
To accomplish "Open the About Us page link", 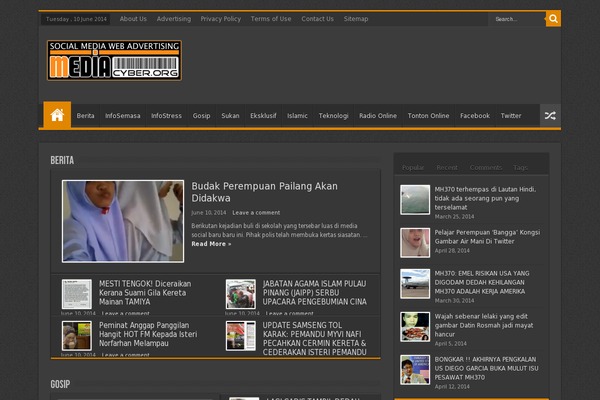I will (x=133, y=19).
